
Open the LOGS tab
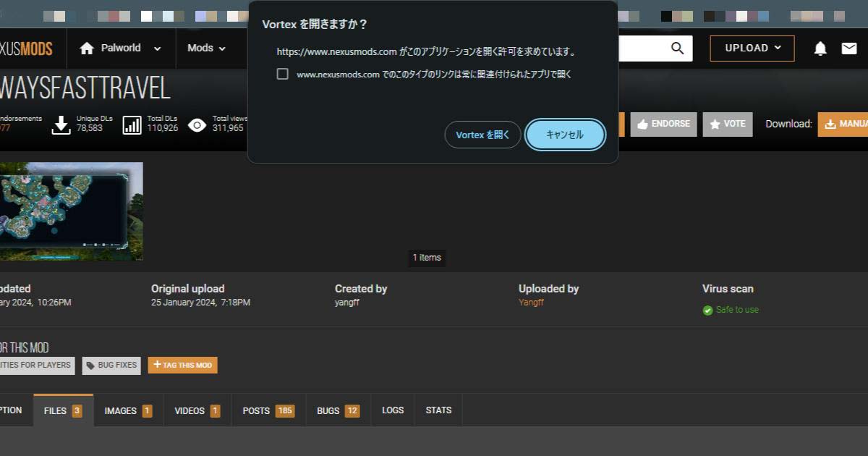point(393,410)
